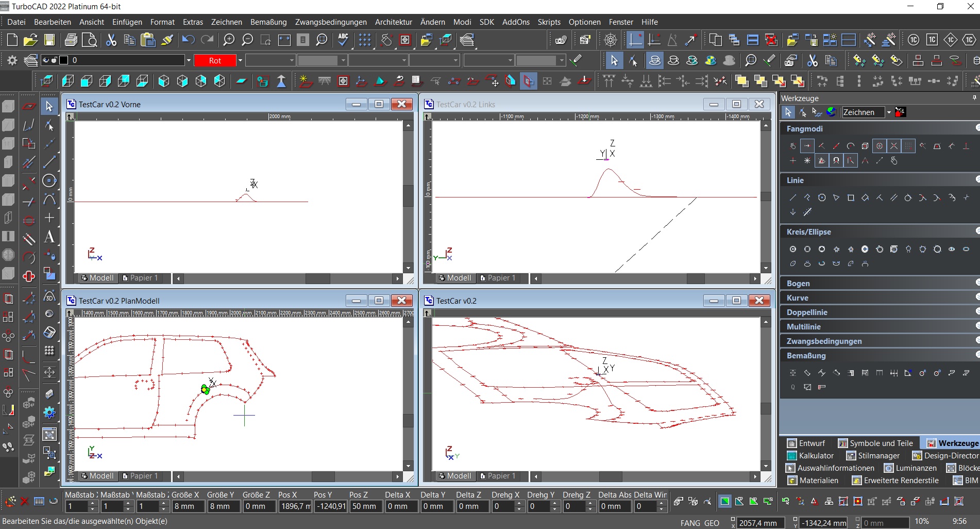Viewport: 980px width, 529px height.
Task: Click the camera render snapshot icon
Action: 561,40
